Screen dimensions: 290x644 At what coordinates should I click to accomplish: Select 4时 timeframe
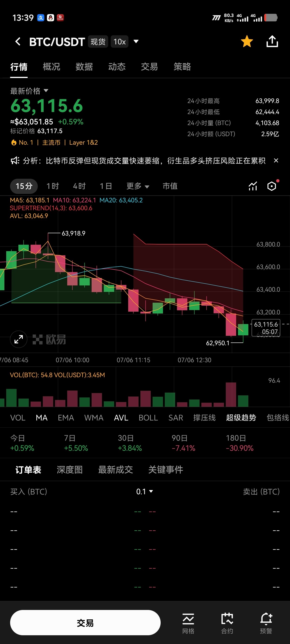click(x=79, y=186)
